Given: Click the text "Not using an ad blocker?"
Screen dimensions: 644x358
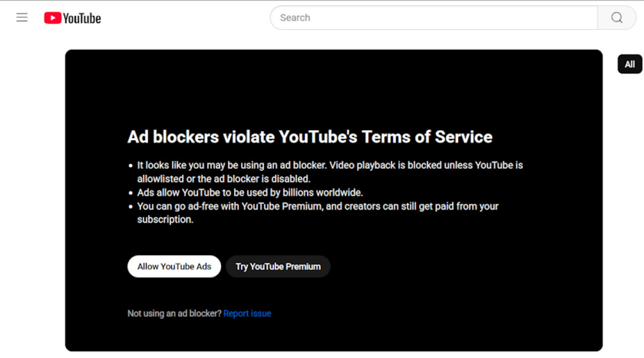Looking at the screenshot, I should (174, 314).
